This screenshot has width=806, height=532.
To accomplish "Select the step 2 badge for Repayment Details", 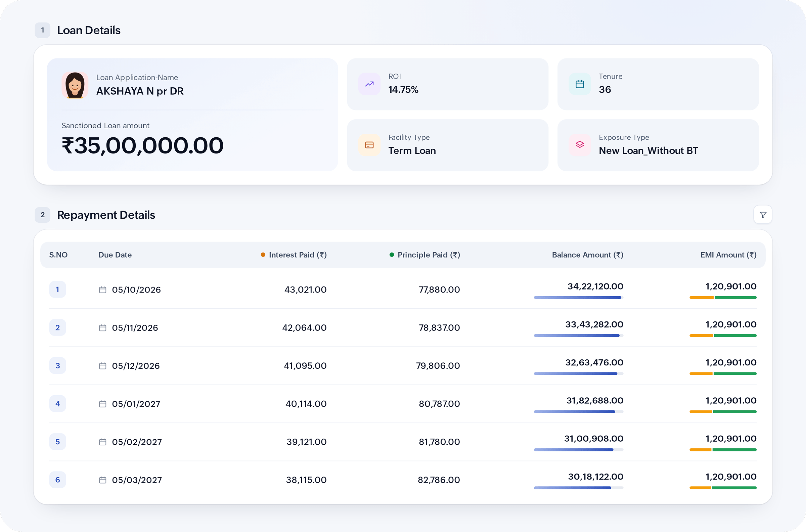I will coord(42,215).
